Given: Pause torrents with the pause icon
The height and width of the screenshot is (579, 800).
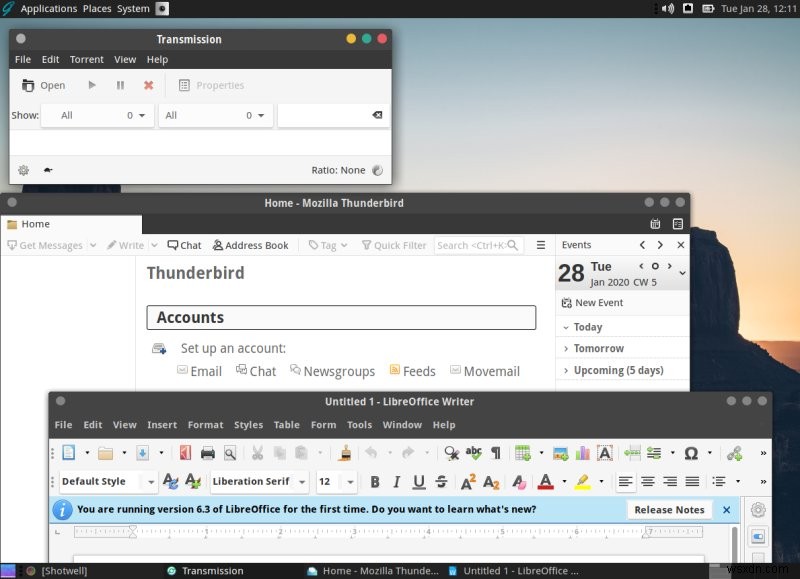Looking at the screenshot, I should pyautogui.click(x=118, y=85).
